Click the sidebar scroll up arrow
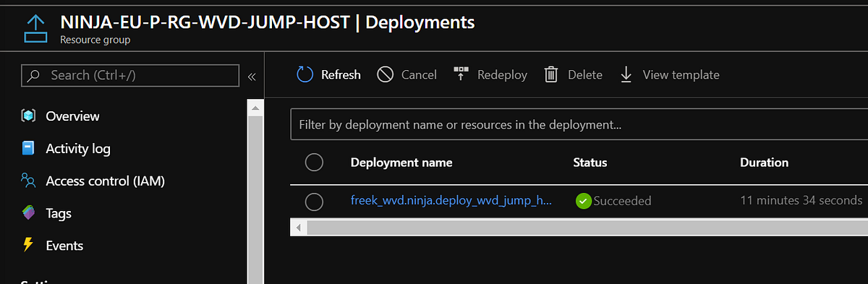 click(255, 108)
